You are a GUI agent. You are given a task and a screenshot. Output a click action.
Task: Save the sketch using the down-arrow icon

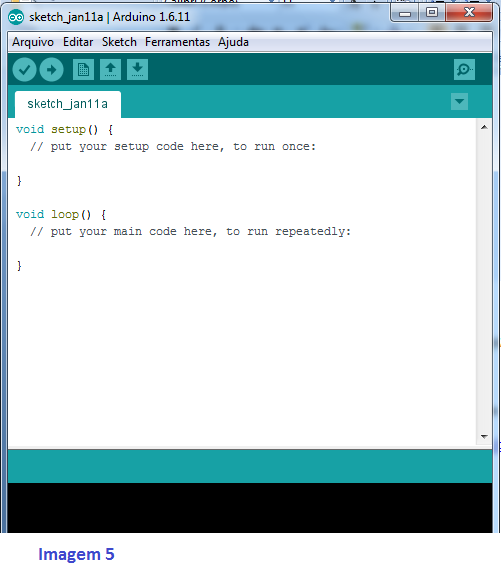137,70
